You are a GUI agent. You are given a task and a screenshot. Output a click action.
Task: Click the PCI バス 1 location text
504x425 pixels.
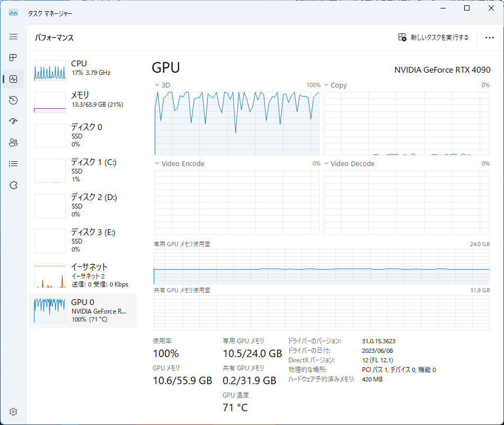tap(399, 370)
